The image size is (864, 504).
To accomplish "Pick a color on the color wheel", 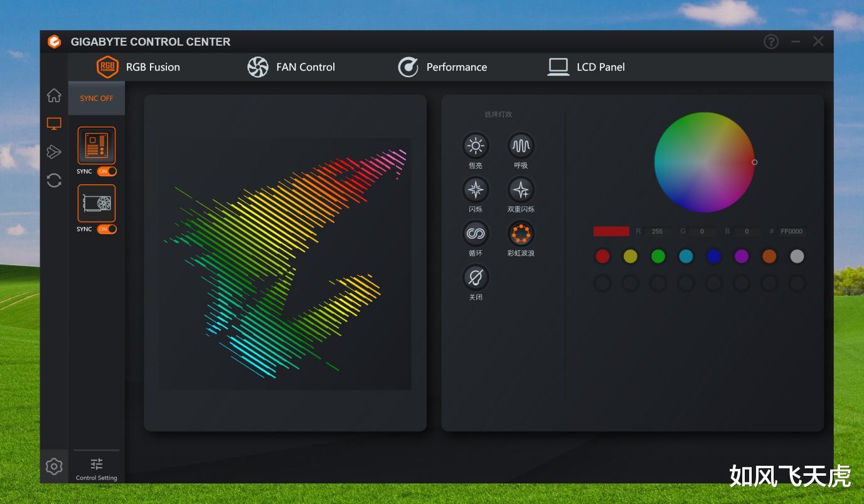I will [x=704, y=162].
